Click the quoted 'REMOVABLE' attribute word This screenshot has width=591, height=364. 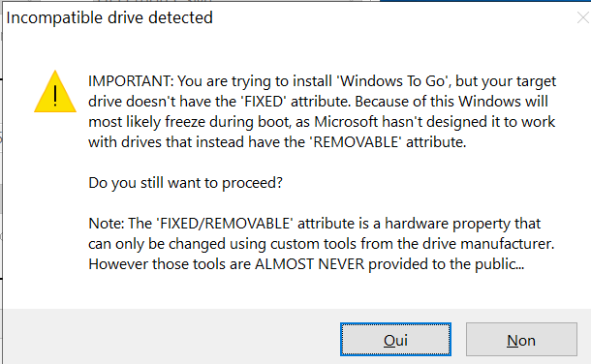[x=356, y=142]
